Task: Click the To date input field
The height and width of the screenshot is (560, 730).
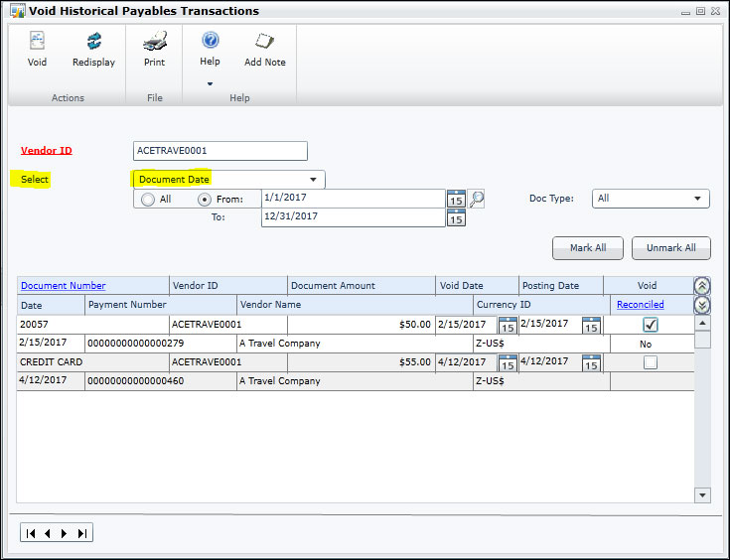Action: pyautogui.click(x=354, y=217)
